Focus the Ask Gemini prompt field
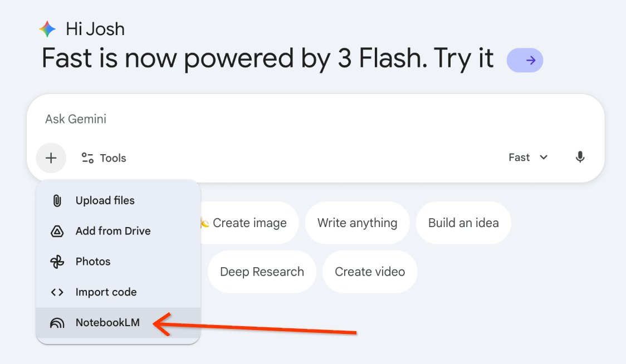The width and height of the screenshot is (626, 364). [315, 119]
